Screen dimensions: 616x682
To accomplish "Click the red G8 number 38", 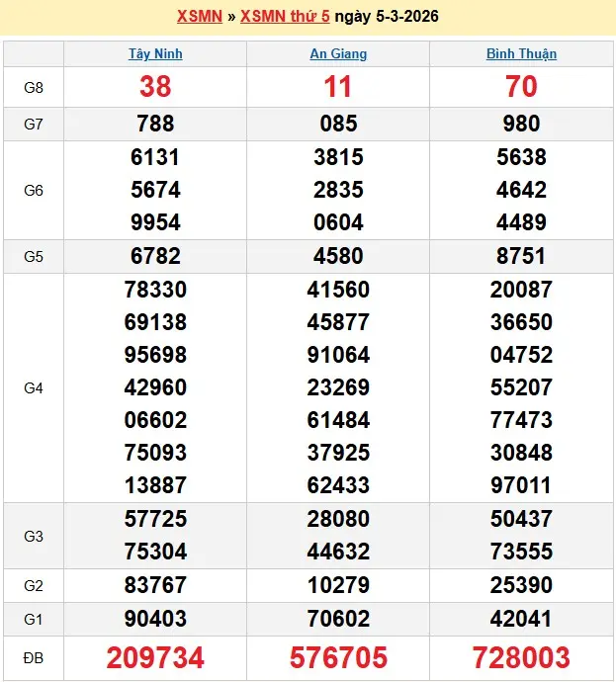I will [155, 87].
